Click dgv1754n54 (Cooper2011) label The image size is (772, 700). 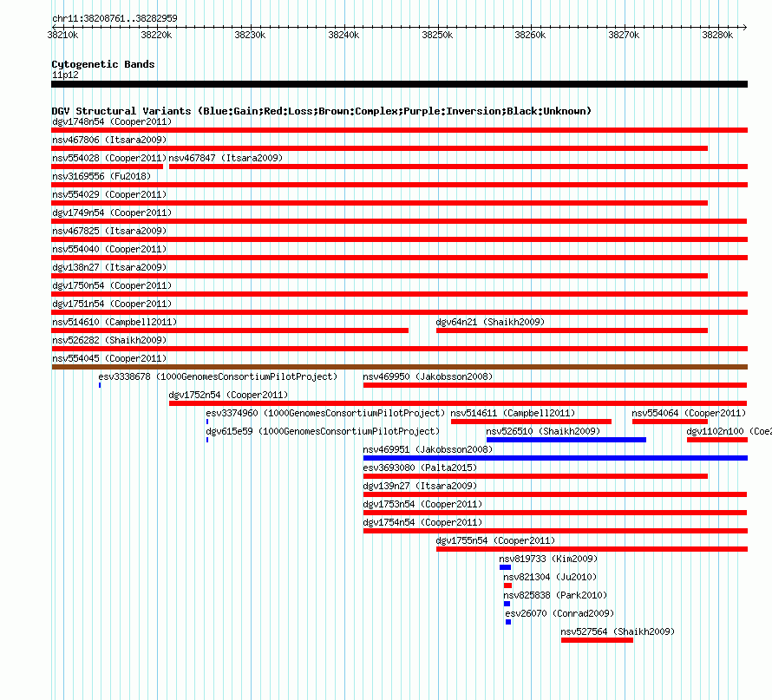point(422,522)
